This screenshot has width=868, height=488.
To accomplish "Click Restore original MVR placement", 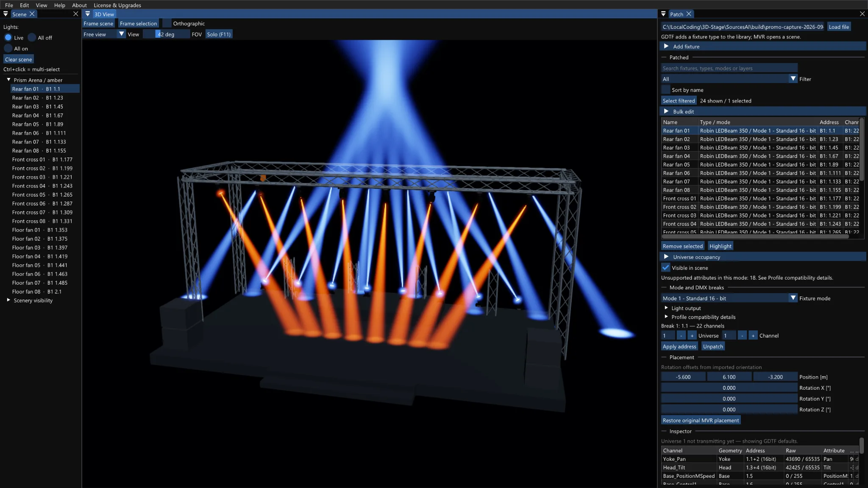I will [x=701, y=420].
